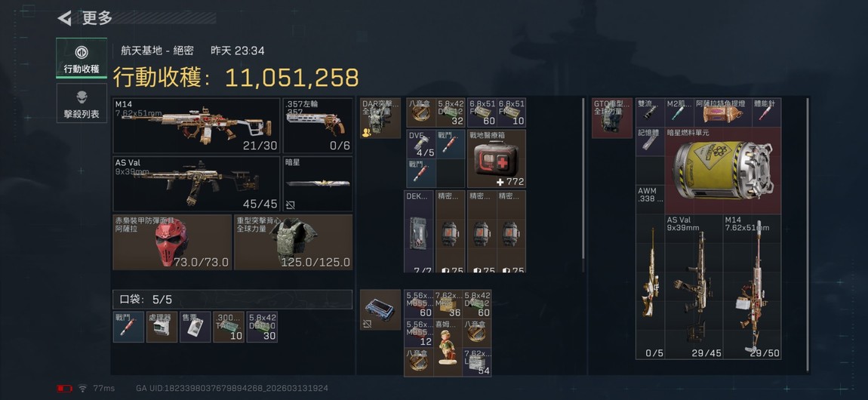Click the 口袋 5/5 header bar
868x400 pixels.
232,300
